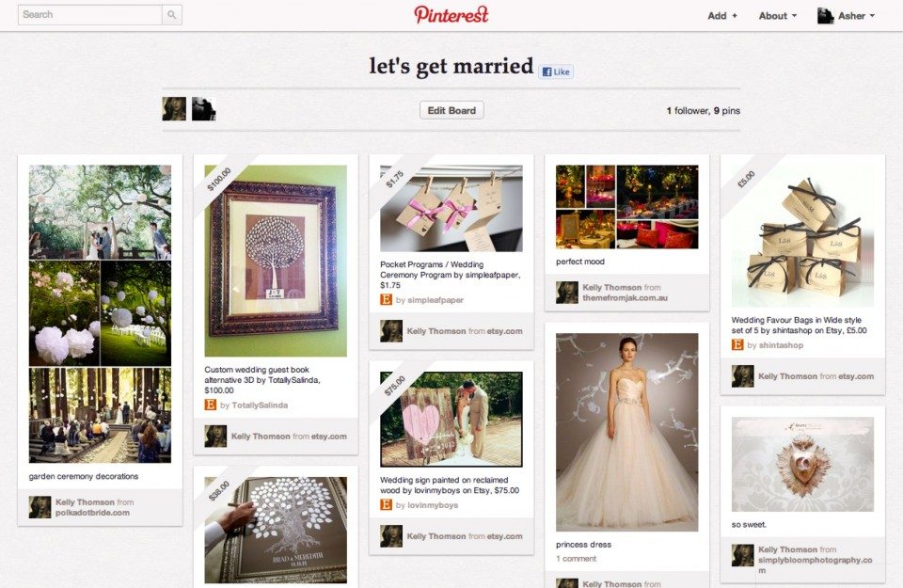Viewport: 903px width, 588px height.
Task: Click the "princess dress" caption
Action: 583,544
